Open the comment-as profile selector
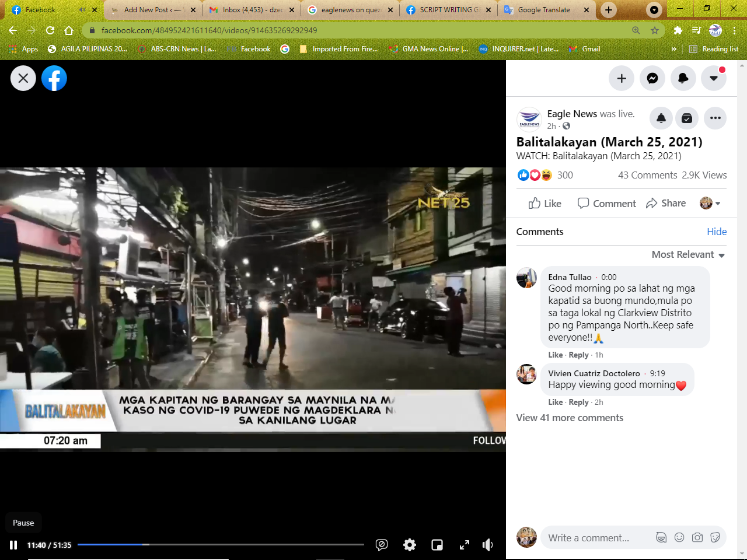747x560 pixels. [x=710, y=203]
